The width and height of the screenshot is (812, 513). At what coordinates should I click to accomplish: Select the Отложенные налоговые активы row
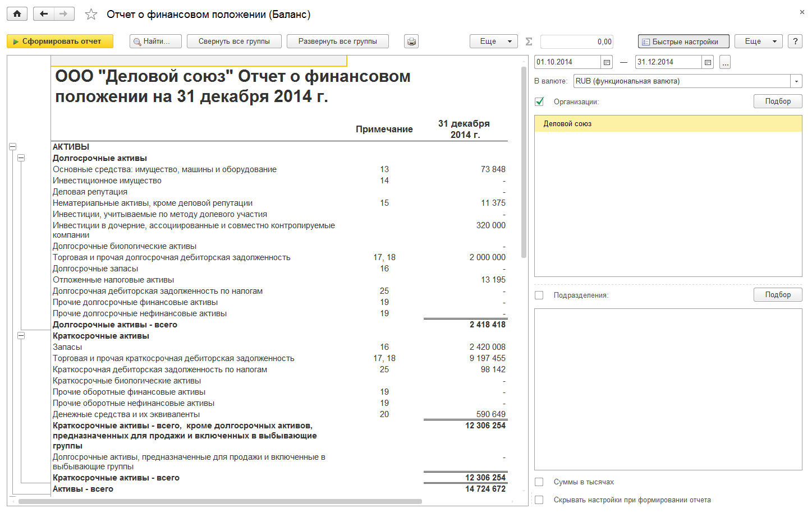(x=113, y=280)
